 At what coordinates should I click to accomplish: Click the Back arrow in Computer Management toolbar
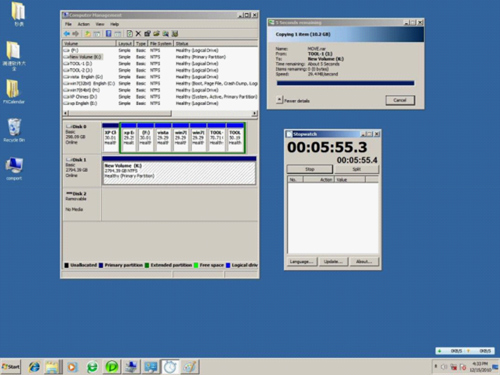[x=67, y=34]
